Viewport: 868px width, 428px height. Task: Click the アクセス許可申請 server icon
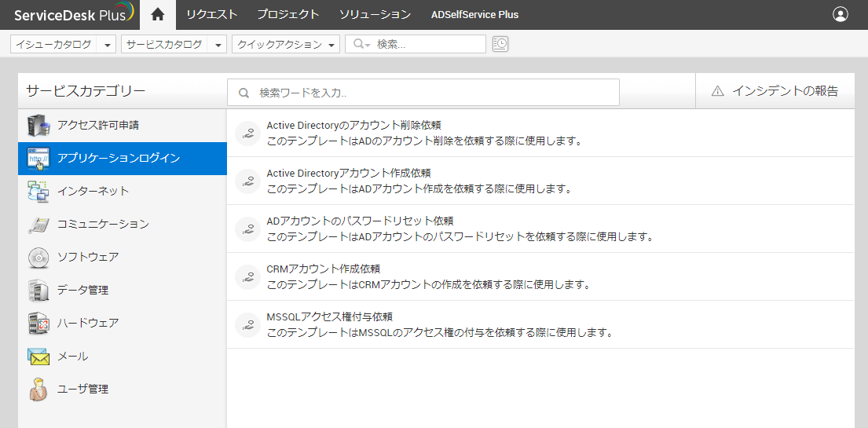point(38,125)
